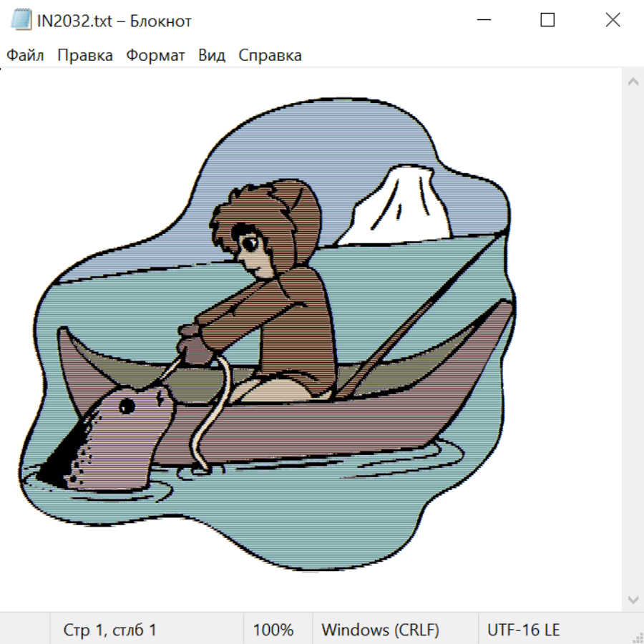Maximize the Блокнот window
Viewport: 644px width, 644px height.
click(x=547, y=20)
